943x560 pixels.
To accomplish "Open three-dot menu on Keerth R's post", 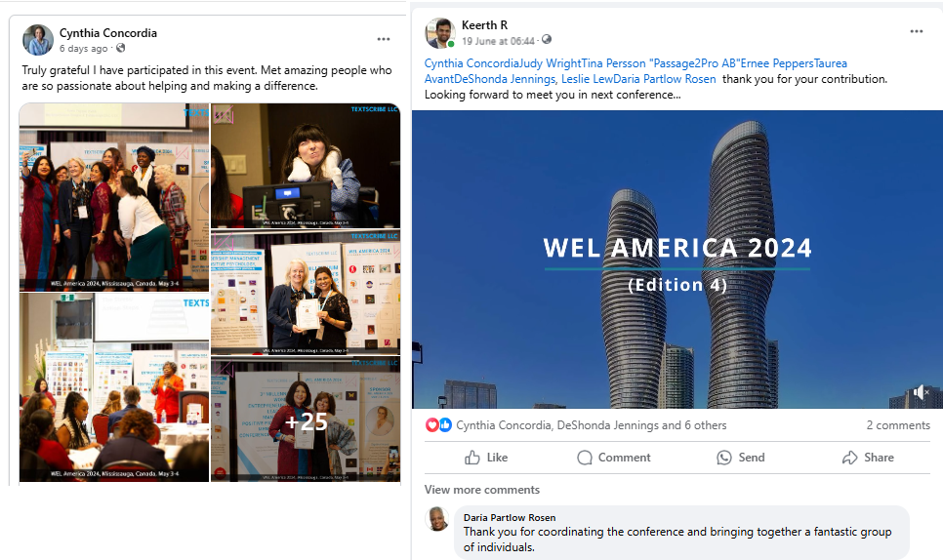I will [916, 31].
